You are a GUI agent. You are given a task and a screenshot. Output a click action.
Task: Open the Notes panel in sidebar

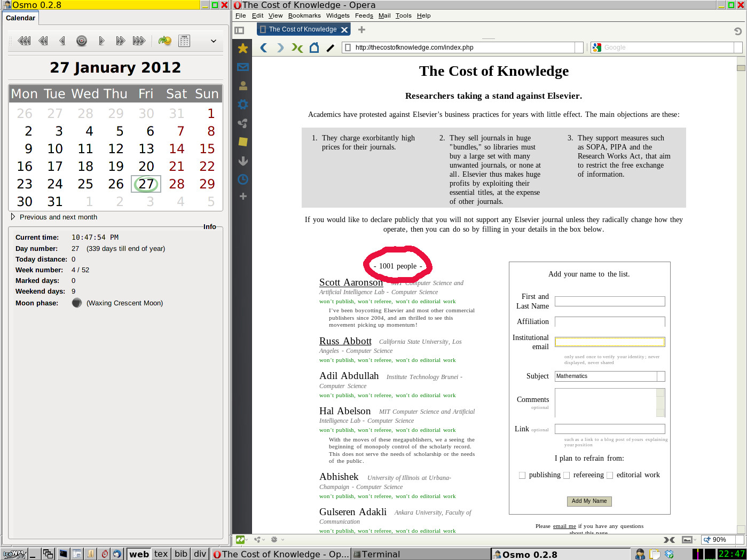243,141
